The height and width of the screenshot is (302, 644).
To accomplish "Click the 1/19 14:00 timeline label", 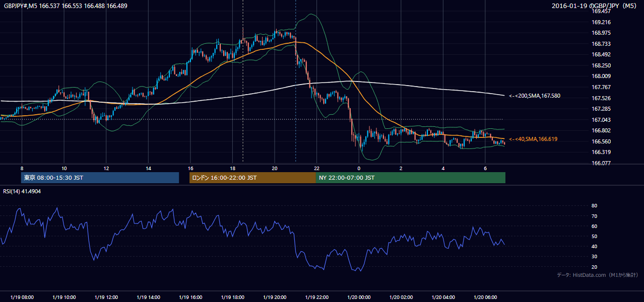I will click(149, 297).
